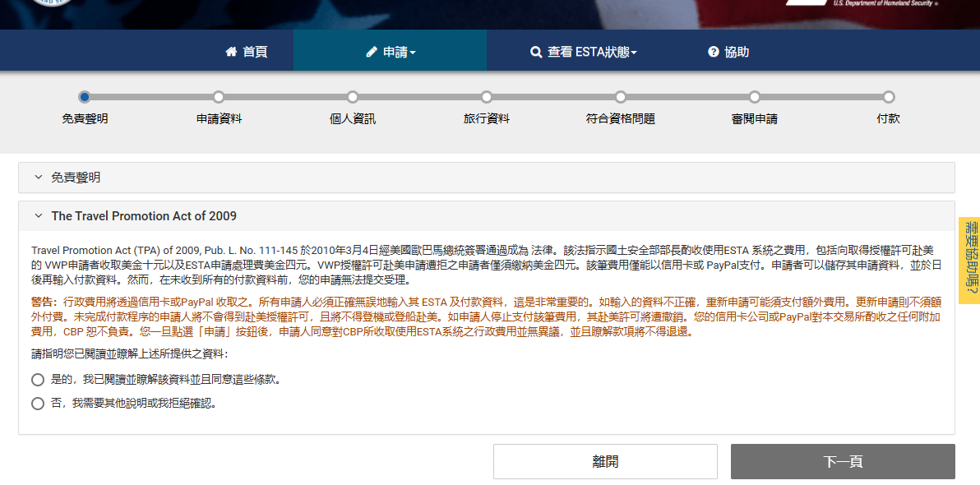
Task: Click the 個人資訊 step label text
Action: (x=353, y=118)
